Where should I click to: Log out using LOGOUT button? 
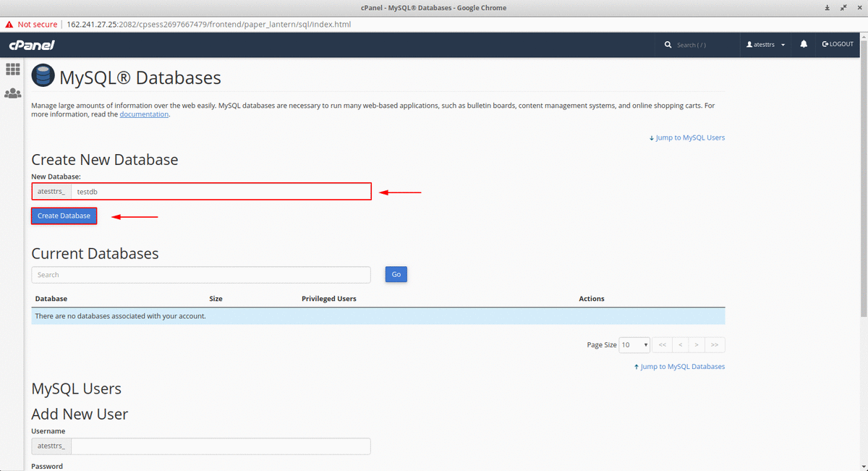(838, 44)
